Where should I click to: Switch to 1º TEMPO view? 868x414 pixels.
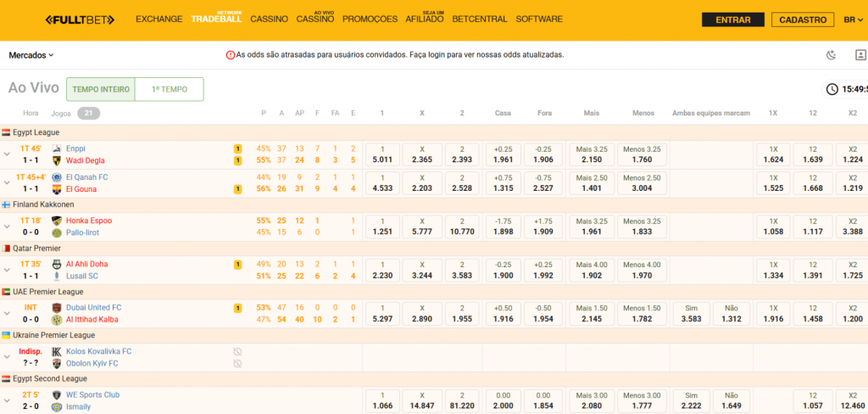pyautogui.click(x=170, y=89)
